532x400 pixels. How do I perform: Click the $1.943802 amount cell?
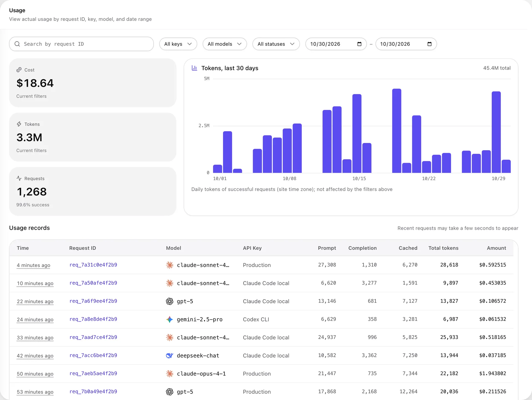493,373
